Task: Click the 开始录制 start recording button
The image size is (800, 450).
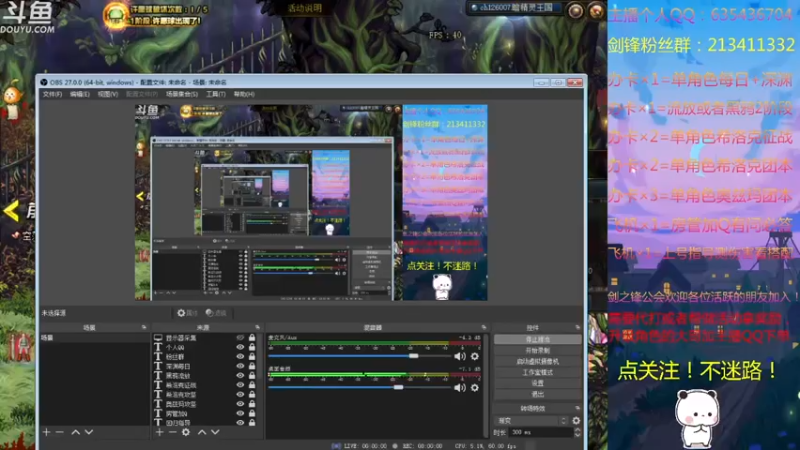Action: (x=537, y=351)
